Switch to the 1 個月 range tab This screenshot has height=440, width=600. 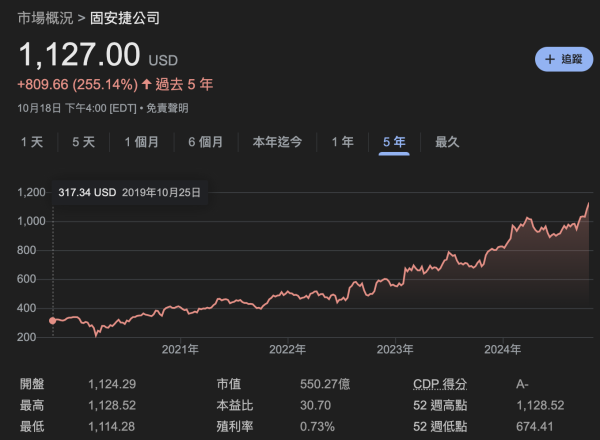pyautogui.click(x=141, y=142)
